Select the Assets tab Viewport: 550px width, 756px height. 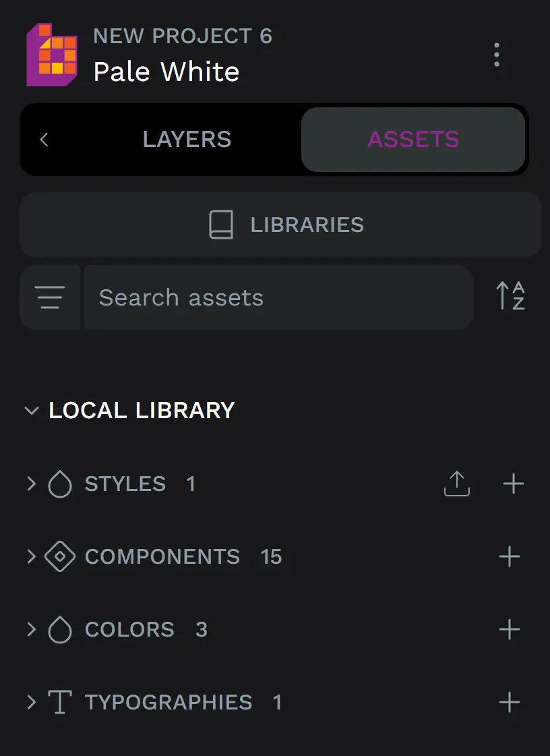(413, 140)
